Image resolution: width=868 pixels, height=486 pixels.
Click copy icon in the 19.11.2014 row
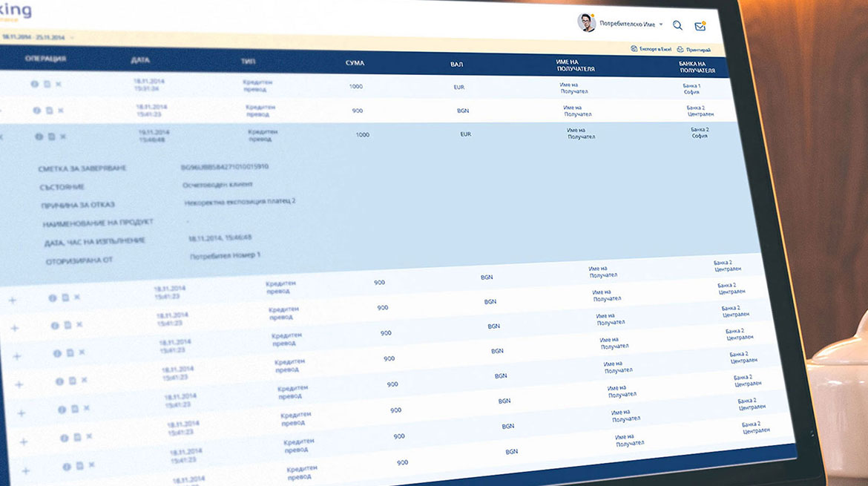tap(51, 137)
